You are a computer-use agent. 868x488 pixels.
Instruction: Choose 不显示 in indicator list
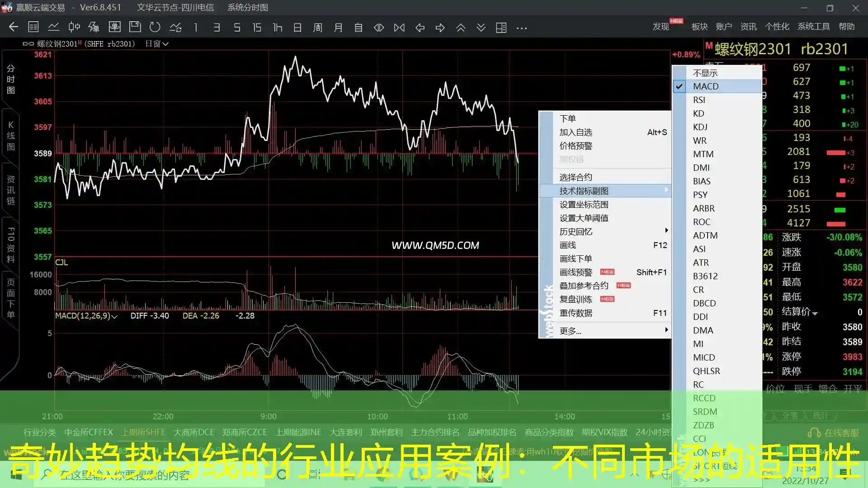click(x=717, y=73)
